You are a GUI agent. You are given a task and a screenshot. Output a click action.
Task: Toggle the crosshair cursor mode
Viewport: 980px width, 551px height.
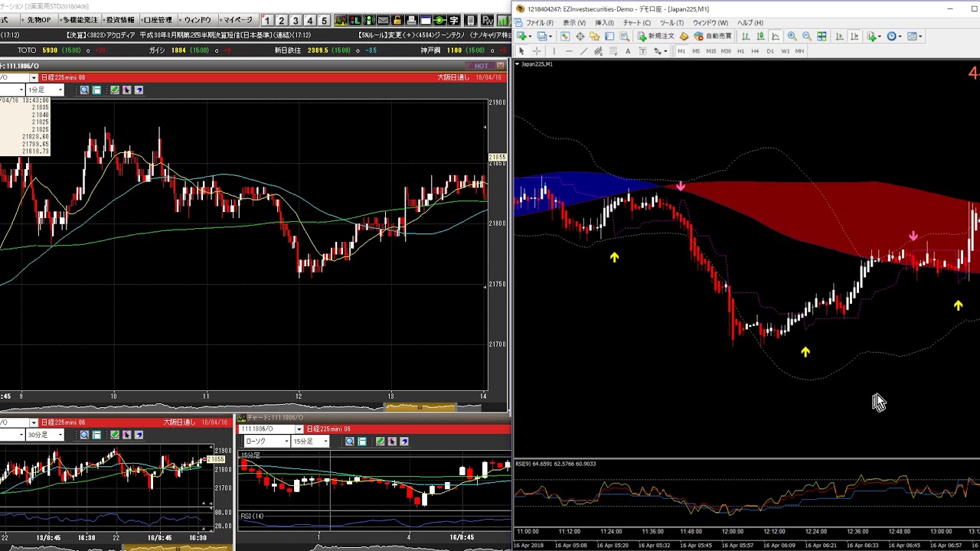coord(537,51)
